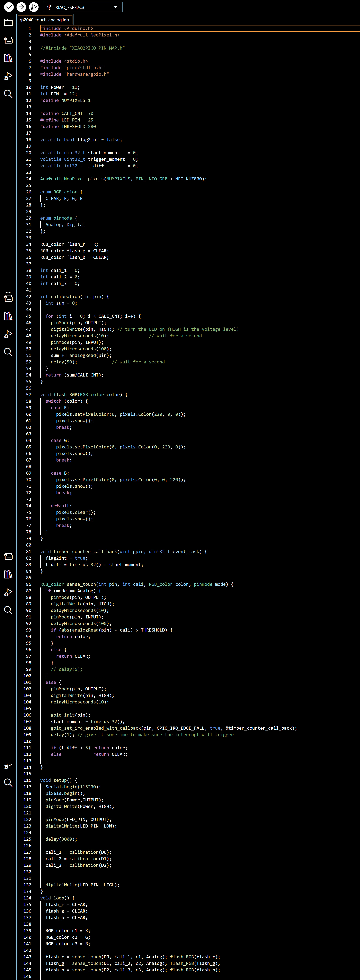Screen dimensions: 360x980
Task: Click line number 146 in the gutter
Action: 27,977
